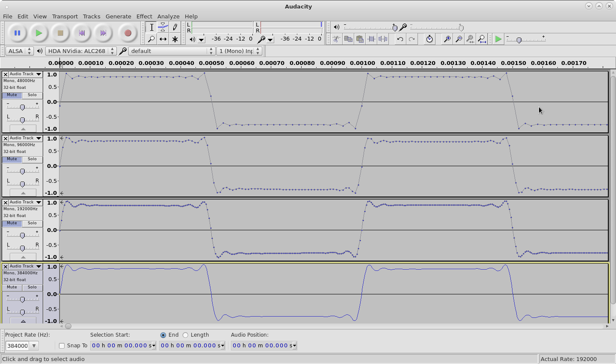Mute the 192000Hz audio track

(12, 223)
